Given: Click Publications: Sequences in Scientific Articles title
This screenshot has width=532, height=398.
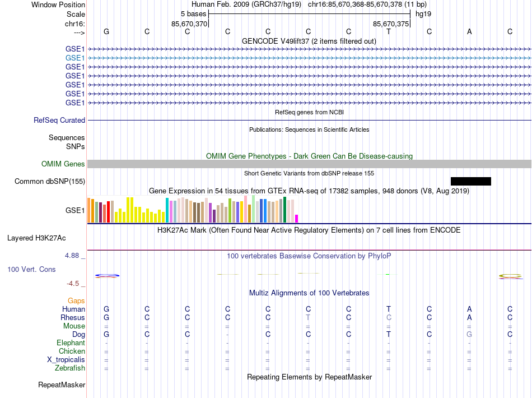Looking at the screenshot, I should [309, 129].
